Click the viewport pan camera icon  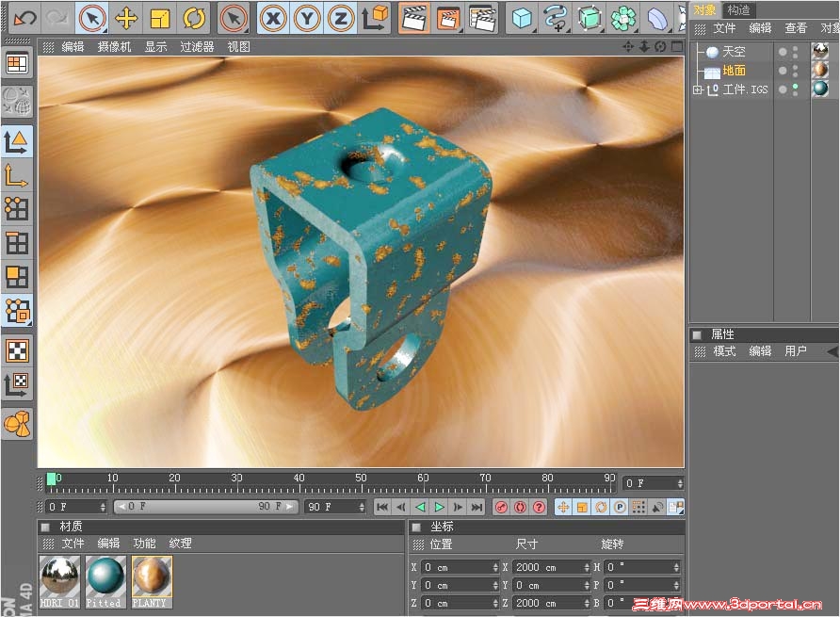tap(628, 47)
